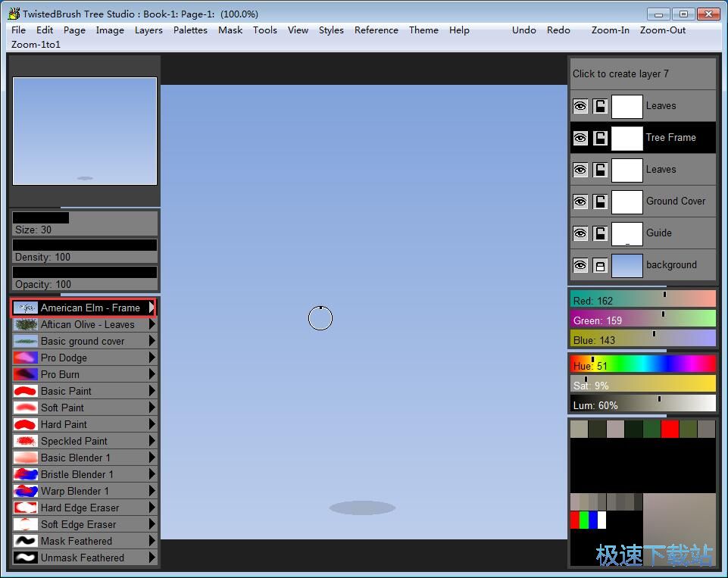This screenshot has width=728, height=578.
Task: Open the Palettes menu
Action: [190, 30]
